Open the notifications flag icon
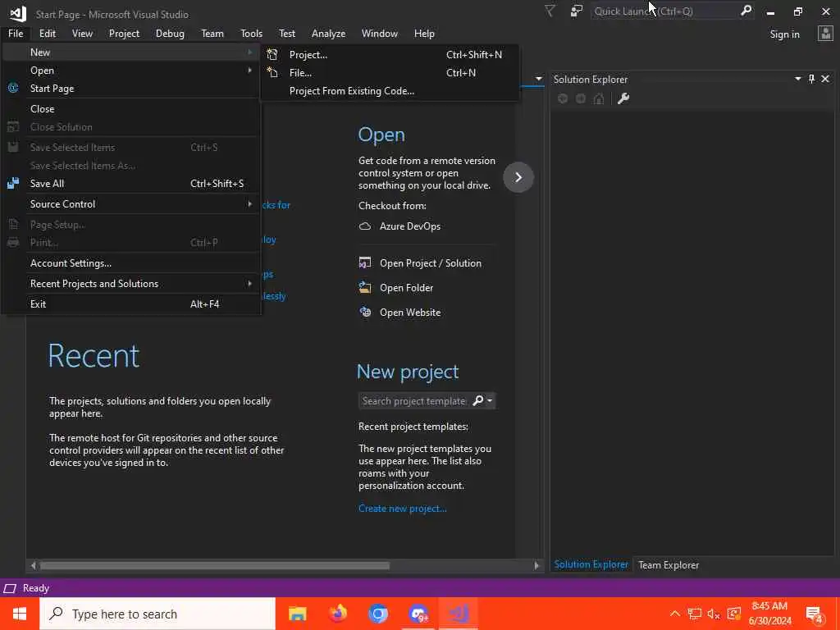 tap(550, 11)
